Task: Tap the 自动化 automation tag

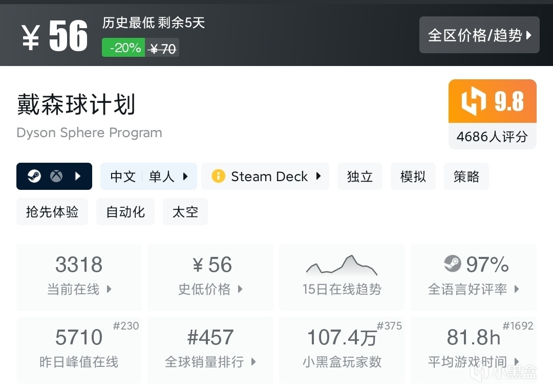Action: 125,212
